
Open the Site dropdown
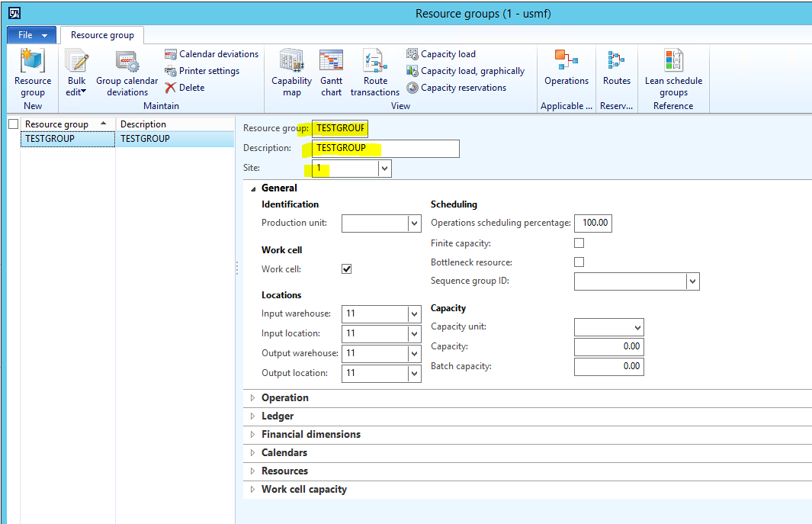pyautogui.click(x=384, y=168)
